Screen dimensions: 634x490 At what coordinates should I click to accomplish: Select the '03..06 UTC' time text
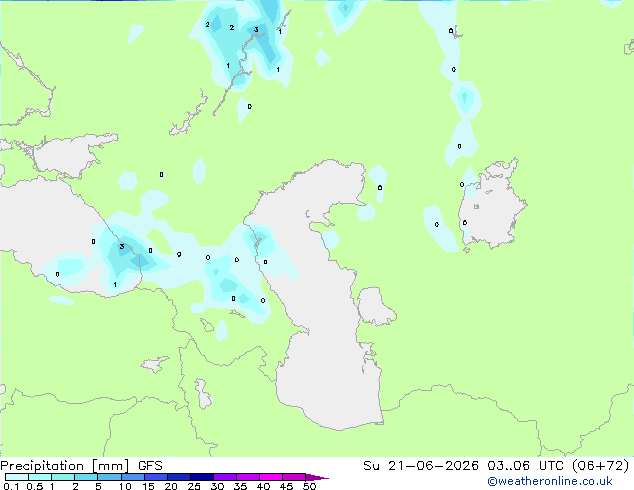click(x=525, y=466)
